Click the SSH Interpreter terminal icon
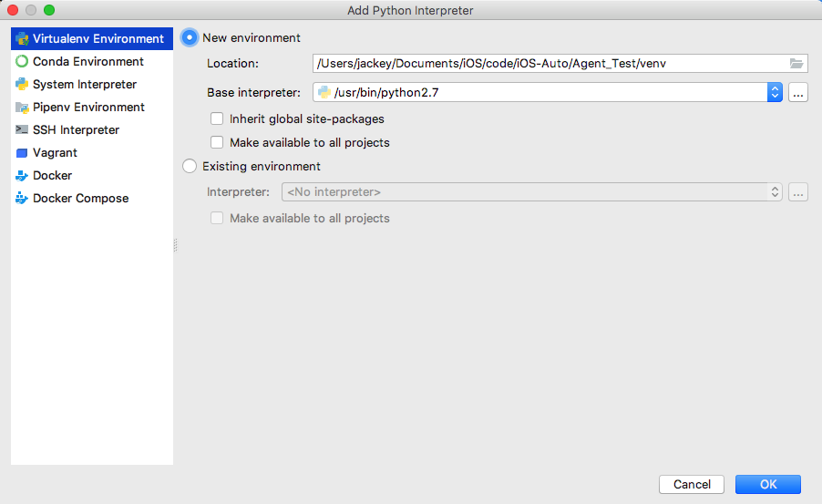 (x=22, y=129)
